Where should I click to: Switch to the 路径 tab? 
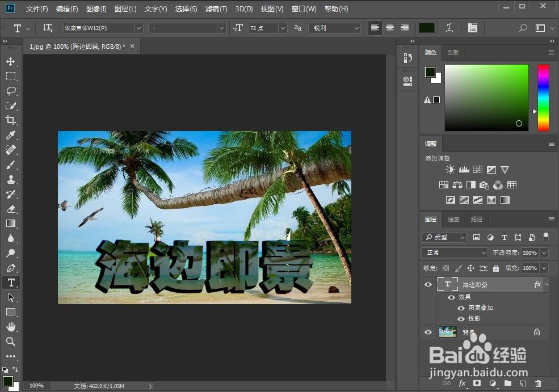pyautogui.click(x=476, y=219)
